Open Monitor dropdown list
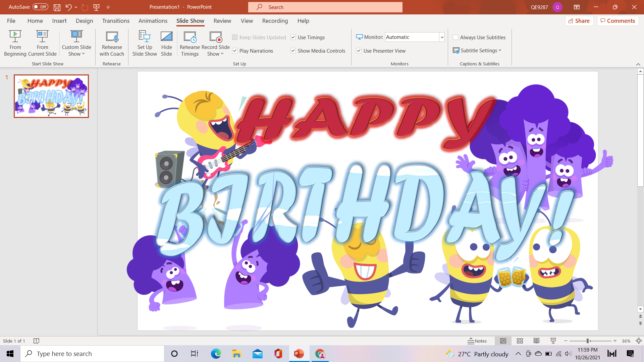The width and height of the screenshot is (644, 362). coord(442,37)
